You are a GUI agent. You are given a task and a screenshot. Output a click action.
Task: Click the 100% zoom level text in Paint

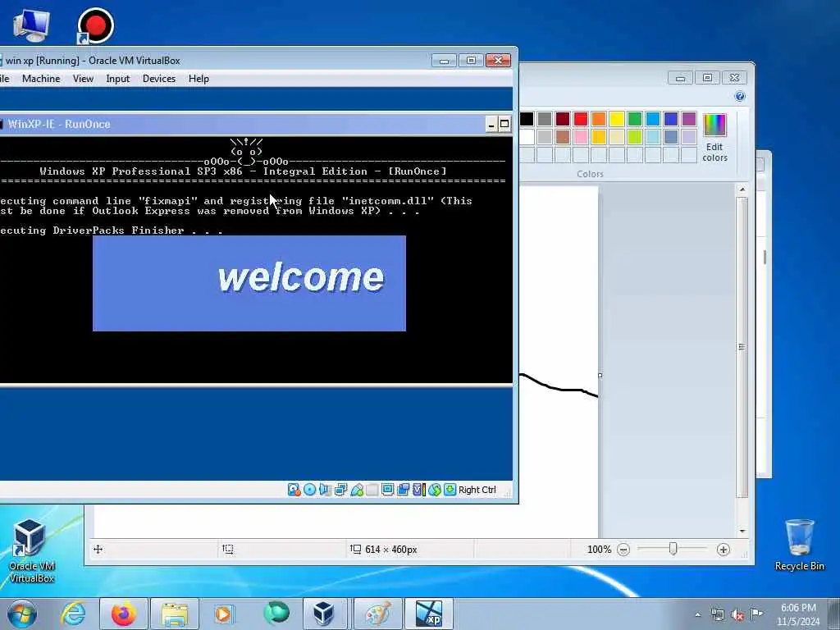599,550
